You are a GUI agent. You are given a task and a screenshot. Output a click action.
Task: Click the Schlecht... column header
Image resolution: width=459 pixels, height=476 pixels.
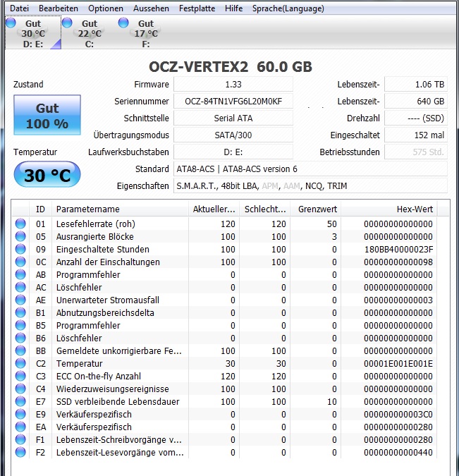click(265, 209)
